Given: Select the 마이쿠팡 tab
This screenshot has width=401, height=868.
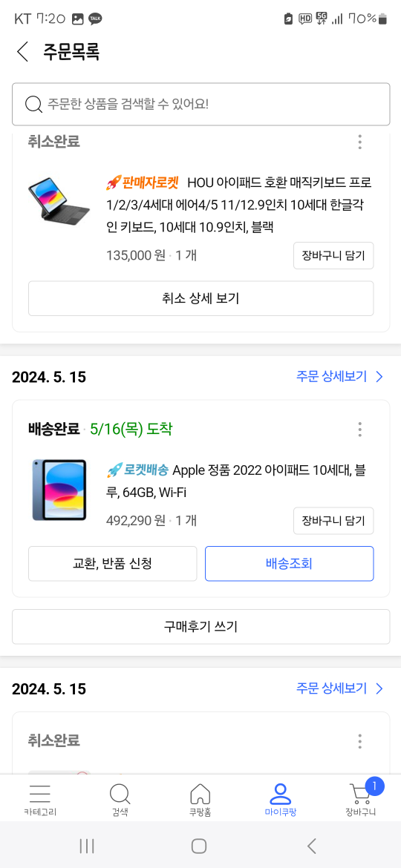Looking at the screenshot, I should click(280, 800).
